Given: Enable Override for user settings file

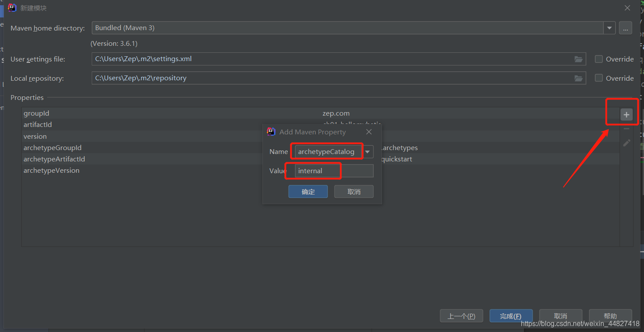Looking at the screenshot, I should (599, 59).
